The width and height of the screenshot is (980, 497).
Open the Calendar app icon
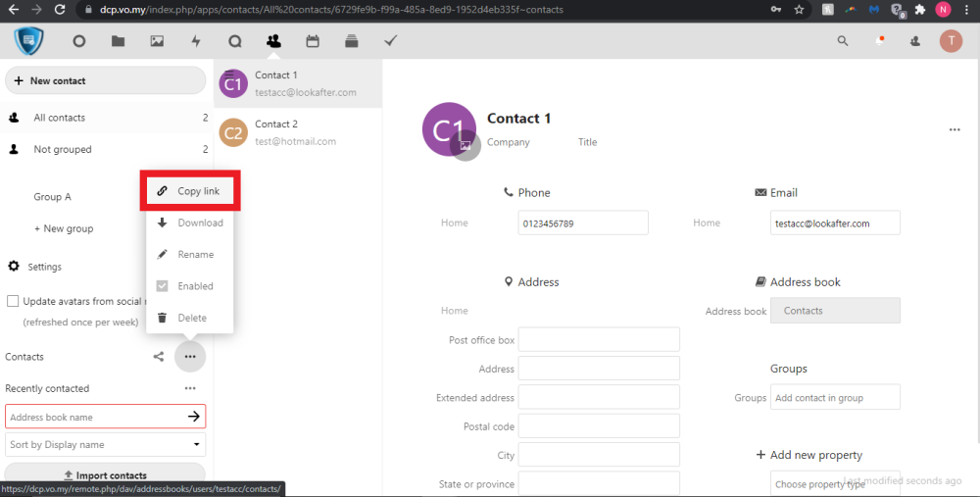pyautogui.click(x=313, y=41)
